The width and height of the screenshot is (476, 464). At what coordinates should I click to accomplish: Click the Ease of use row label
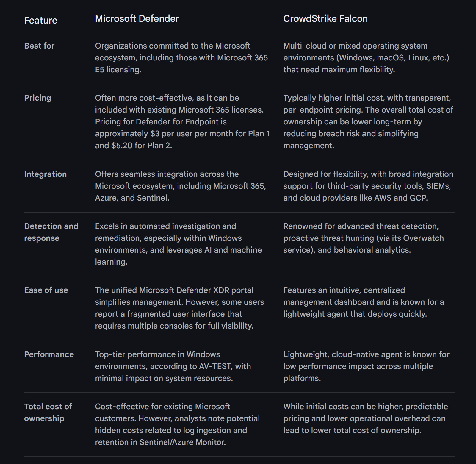pos(46,290)
